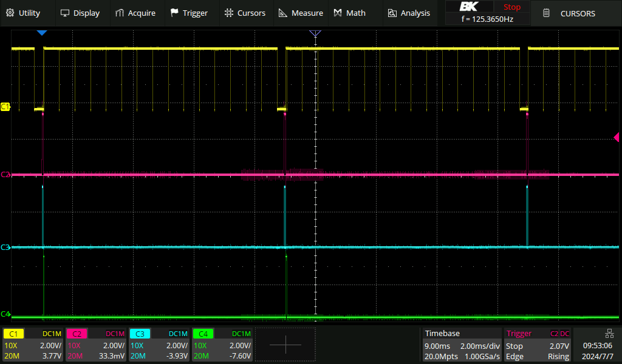Select the C2 channel ground marker
Viewport: 622px width, 364px height.
[5, 174]
